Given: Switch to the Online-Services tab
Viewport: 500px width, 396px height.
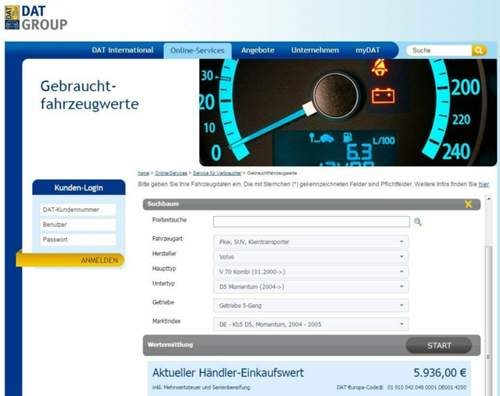Looking at the screenshot, I should (197, 50).
